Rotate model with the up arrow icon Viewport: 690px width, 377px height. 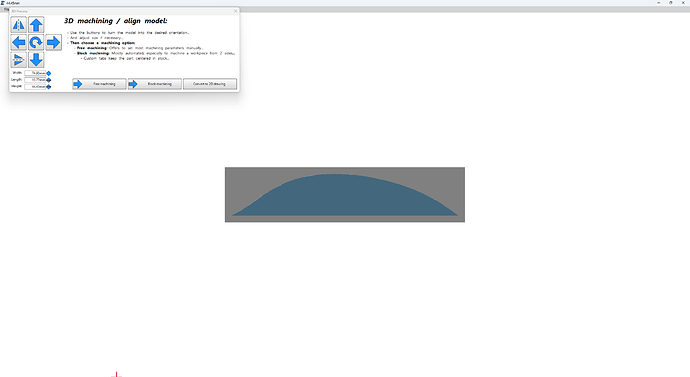(x=36, y=25)
